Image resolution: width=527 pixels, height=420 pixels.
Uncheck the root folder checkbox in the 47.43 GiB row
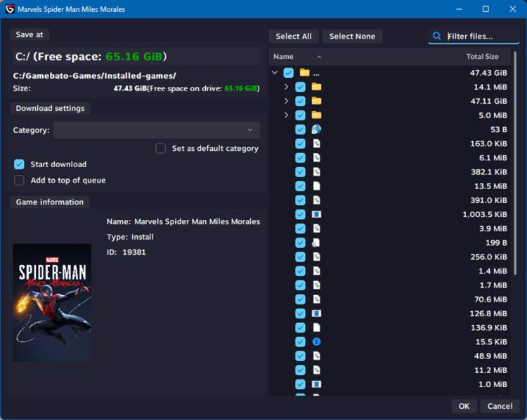(x=288, y=72)
